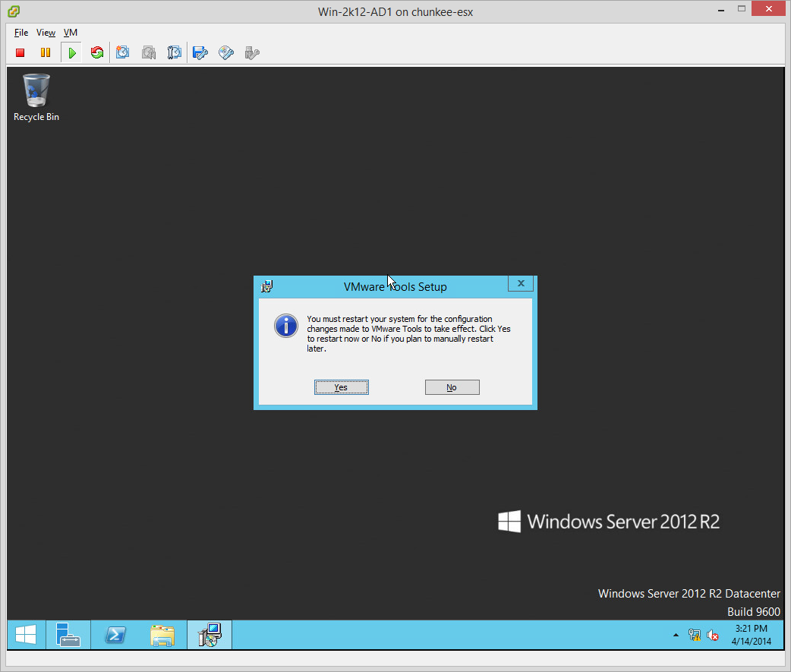Click No to restart later
Image resolution: width=791 pixels, height=672 pixels.
(x=452, y=387)
